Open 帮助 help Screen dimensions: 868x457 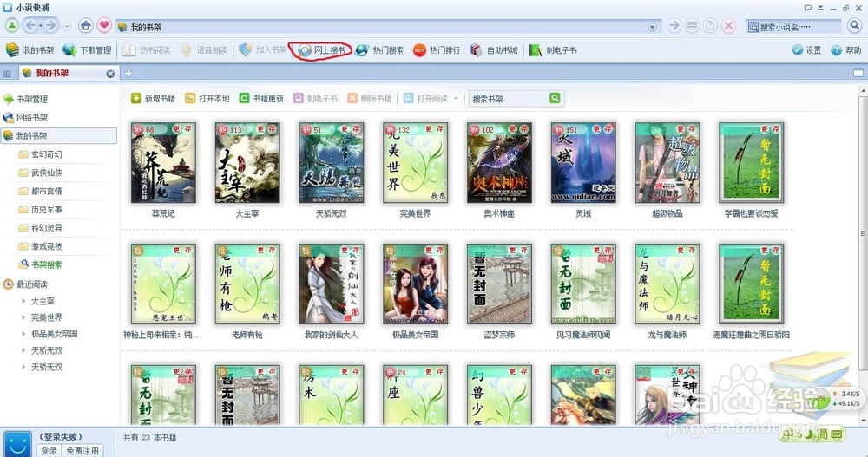846,50
